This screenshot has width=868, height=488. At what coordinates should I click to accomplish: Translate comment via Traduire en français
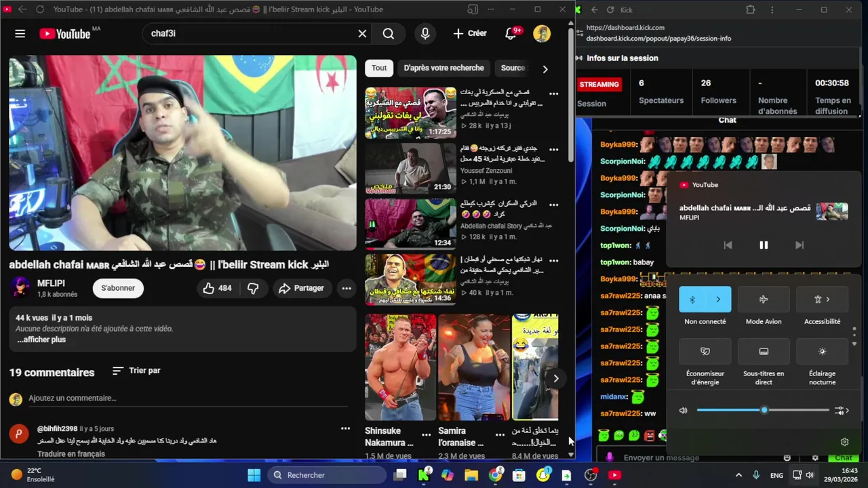coord(71,453)
